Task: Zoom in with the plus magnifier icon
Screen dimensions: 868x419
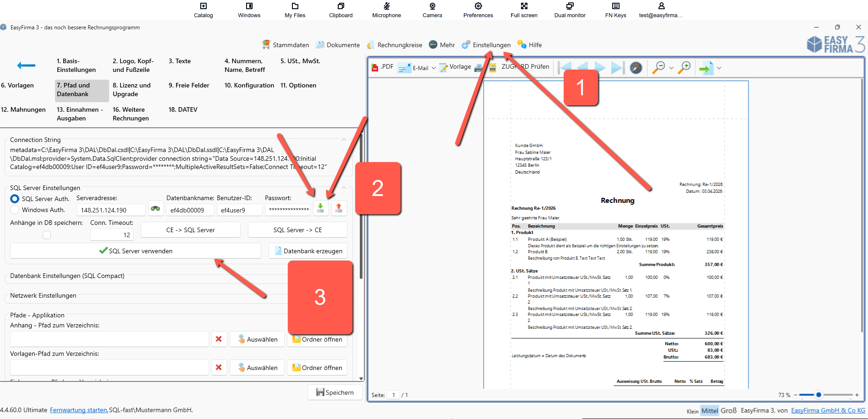Action: (684, 68)
